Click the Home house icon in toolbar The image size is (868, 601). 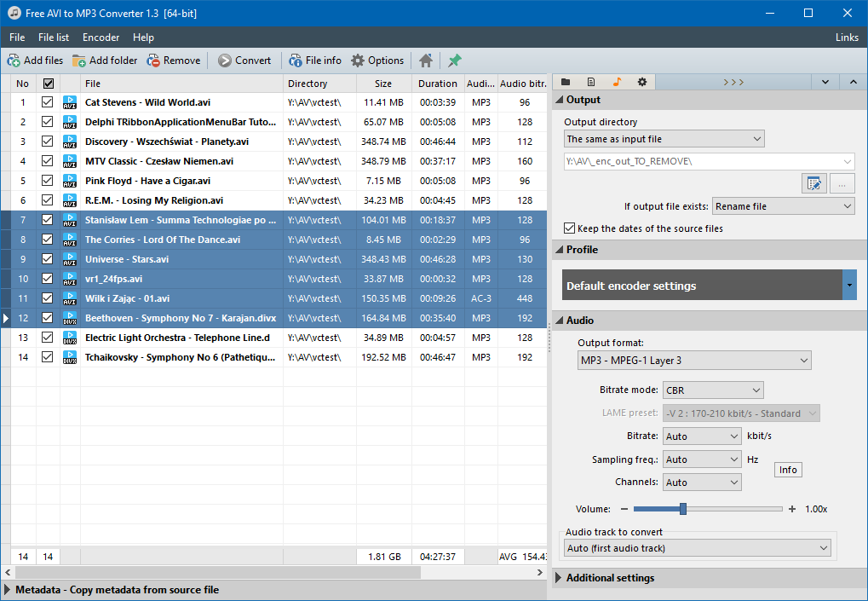[x=426, y=61]
